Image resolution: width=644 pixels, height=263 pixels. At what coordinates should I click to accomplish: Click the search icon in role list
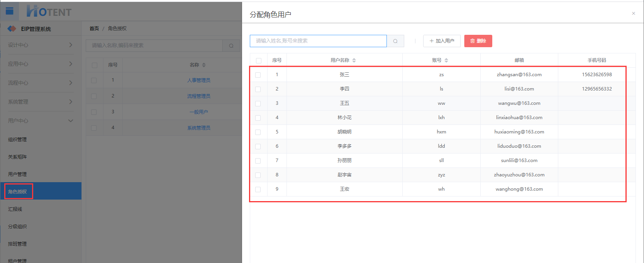[231, 46]
